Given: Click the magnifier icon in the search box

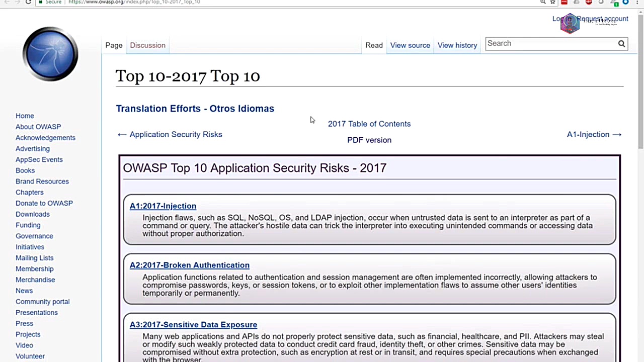Looking at the screenshot, I should (621, 44).
